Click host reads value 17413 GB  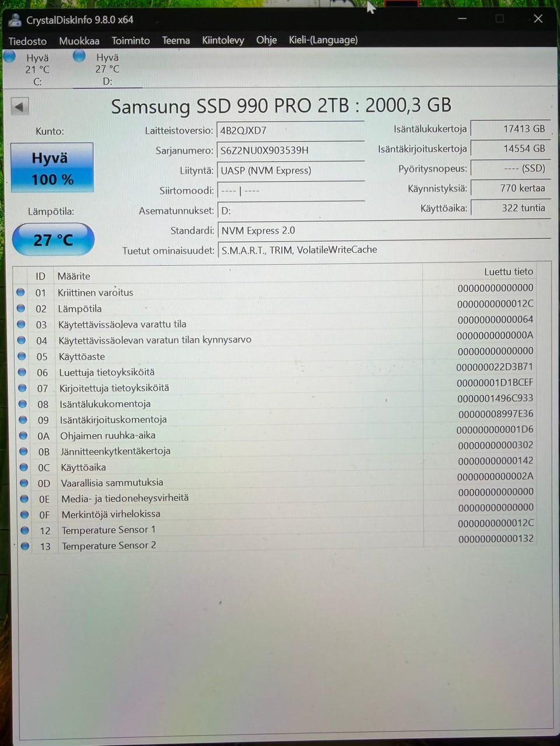(x=510, y=128)
